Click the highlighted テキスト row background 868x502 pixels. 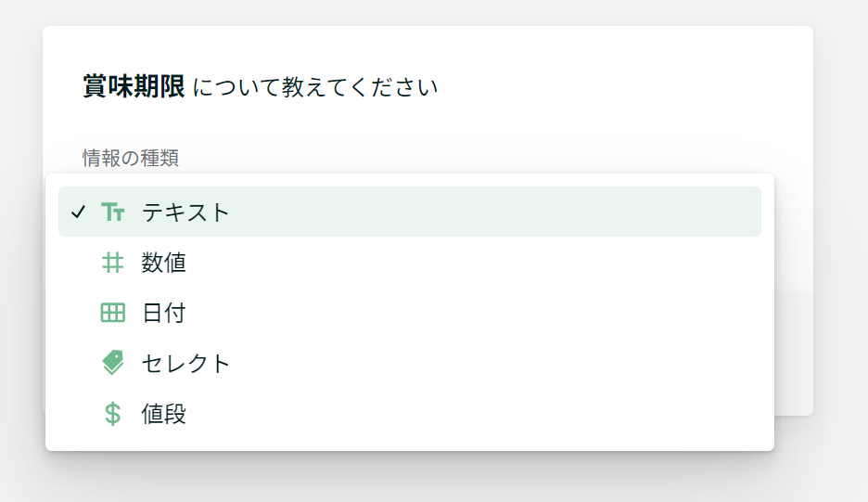point(410,212)
